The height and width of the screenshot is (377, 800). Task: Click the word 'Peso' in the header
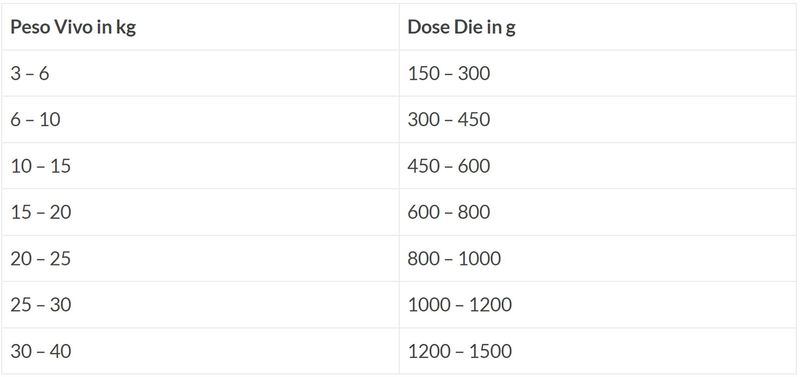coord(24,27)
